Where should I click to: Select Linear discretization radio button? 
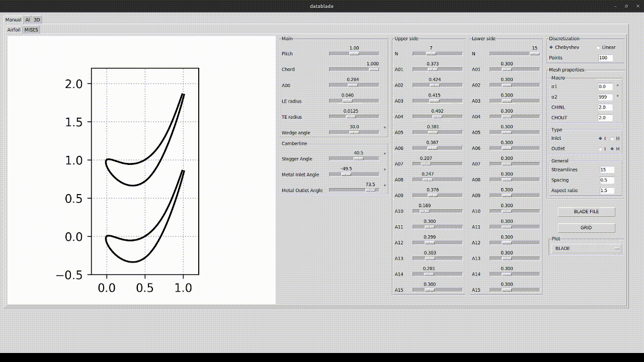[x=598, y=47]
